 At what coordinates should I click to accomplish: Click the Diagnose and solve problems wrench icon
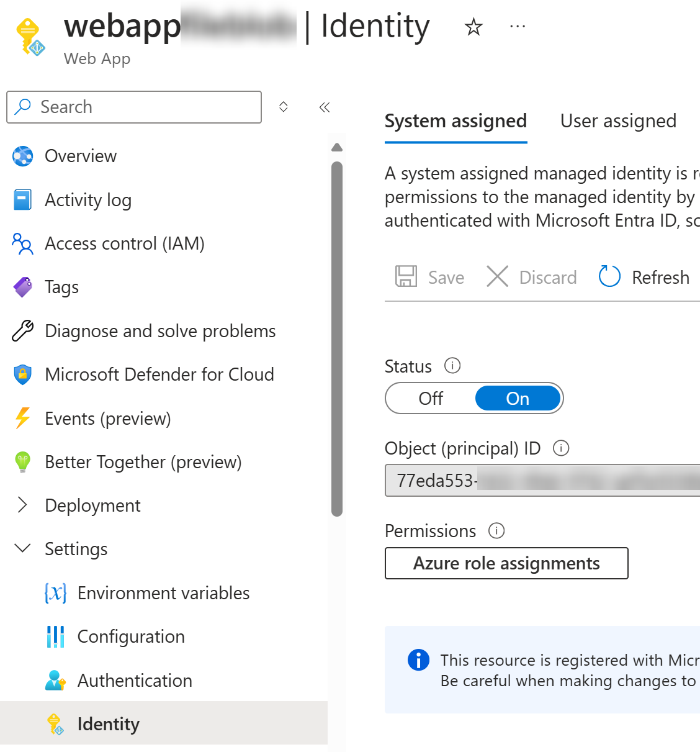click(23, 331)
